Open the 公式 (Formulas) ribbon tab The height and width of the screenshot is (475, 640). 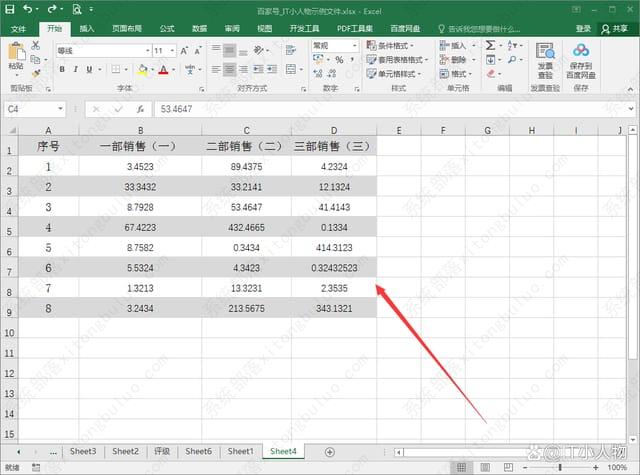[x=166, y=29]
